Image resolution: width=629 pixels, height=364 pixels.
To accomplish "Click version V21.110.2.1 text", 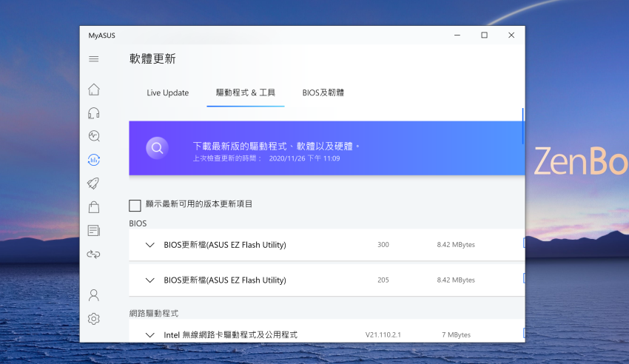I will 383,334.
